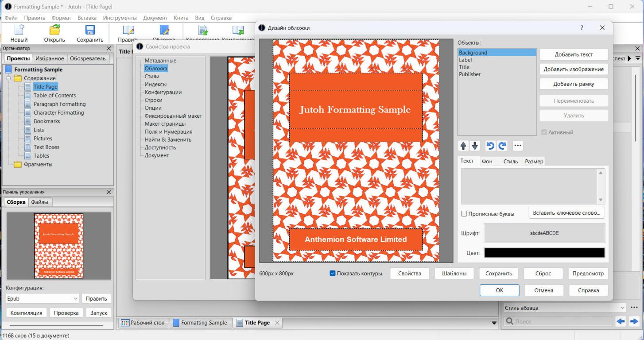
Task: Enable the Прописные буквы checkbox
Action: coord(464,214)
